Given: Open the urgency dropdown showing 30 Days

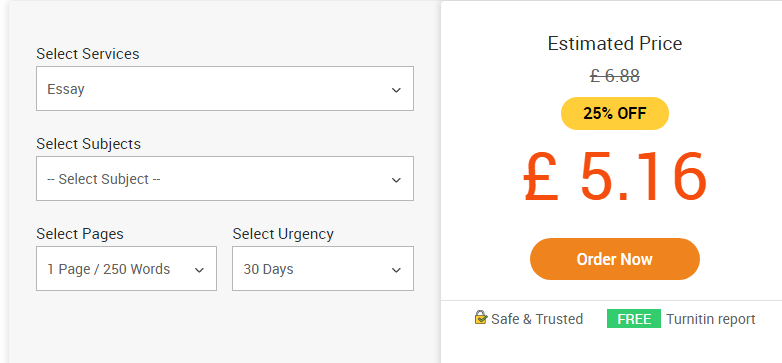Looking at the screenshot, I should click(323, 268).
